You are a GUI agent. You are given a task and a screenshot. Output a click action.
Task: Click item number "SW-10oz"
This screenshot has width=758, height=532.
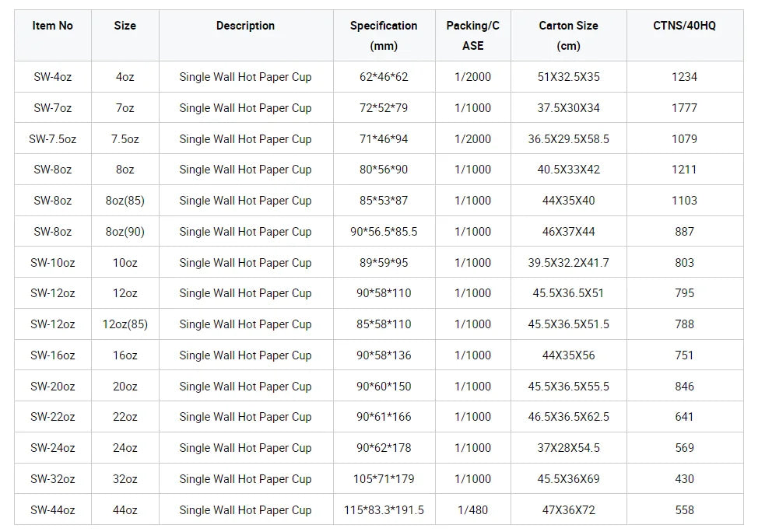tap(53, 263)
